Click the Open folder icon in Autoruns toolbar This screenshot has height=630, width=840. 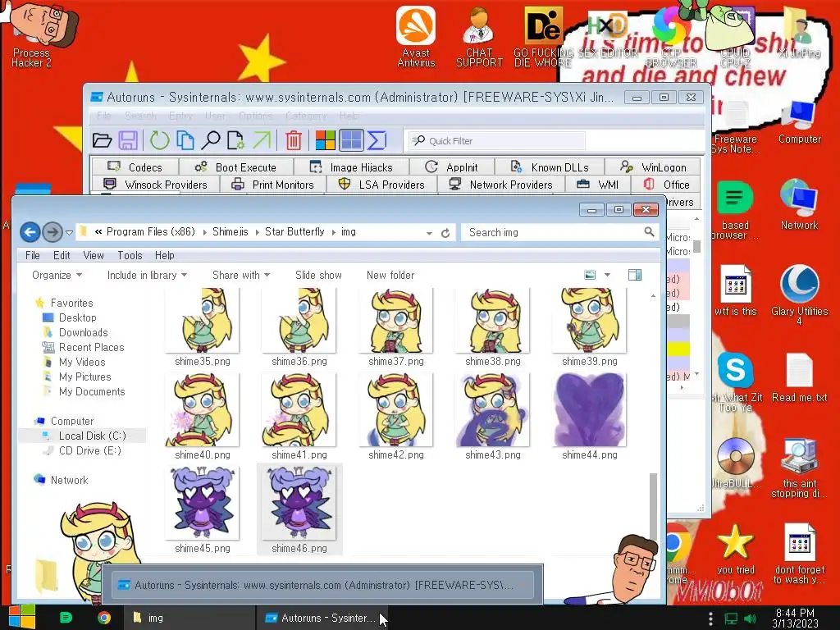pos(102,140)
